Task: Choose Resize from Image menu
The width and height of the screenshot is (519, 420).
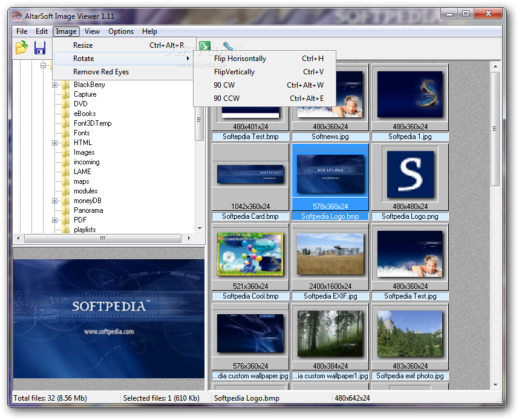Action: click(123, 45)
